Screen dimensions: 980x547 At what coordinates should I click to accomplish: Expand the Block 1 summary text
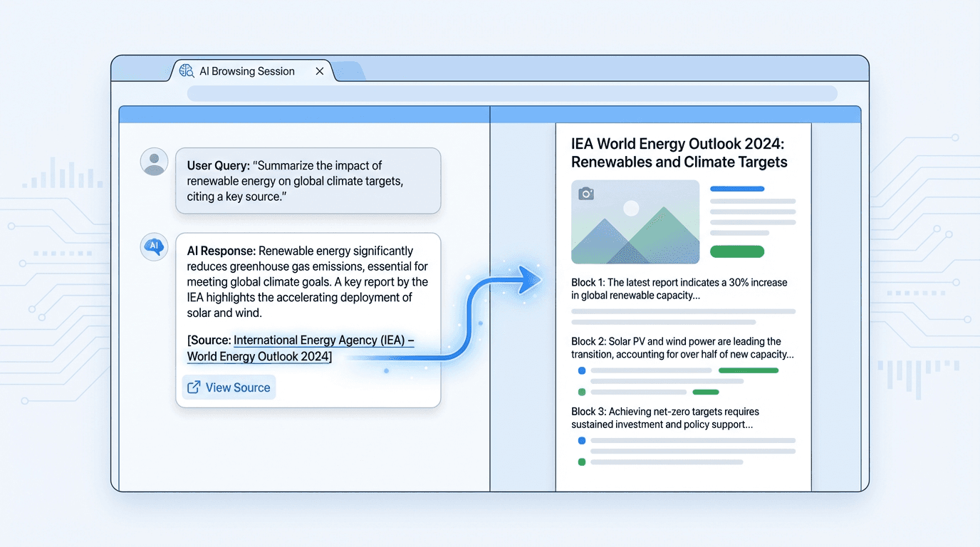(678, 288)
